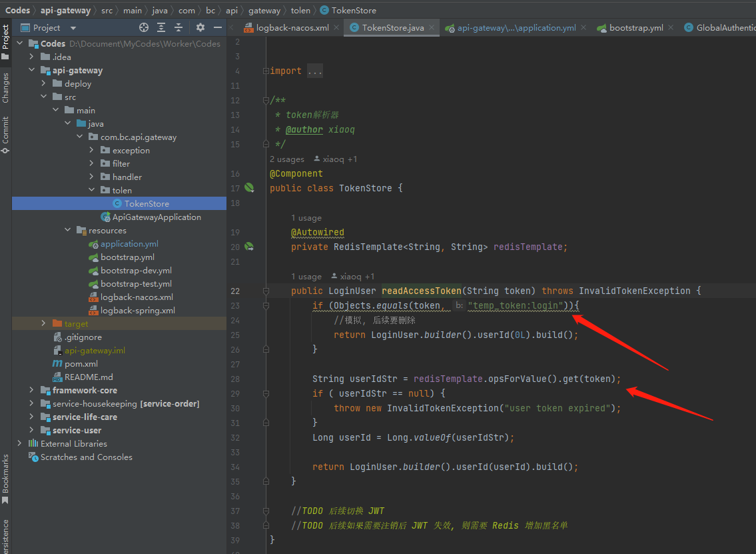Click the autowired dependency gutter icon on line 20
The width and height of the screenshot is (756, 554).
pyautogui.click(x=249, y=247)
